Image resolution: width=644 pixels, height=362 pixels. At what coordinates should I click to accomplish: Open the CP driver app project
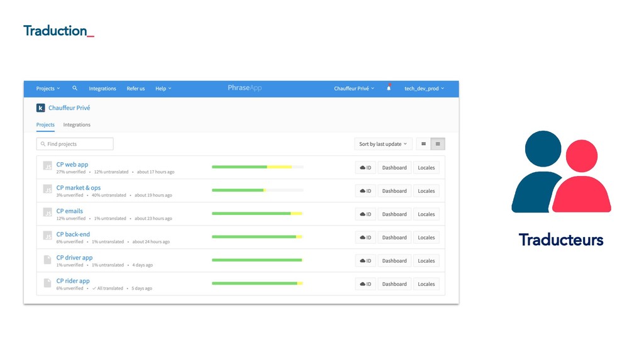coord(74,258)
